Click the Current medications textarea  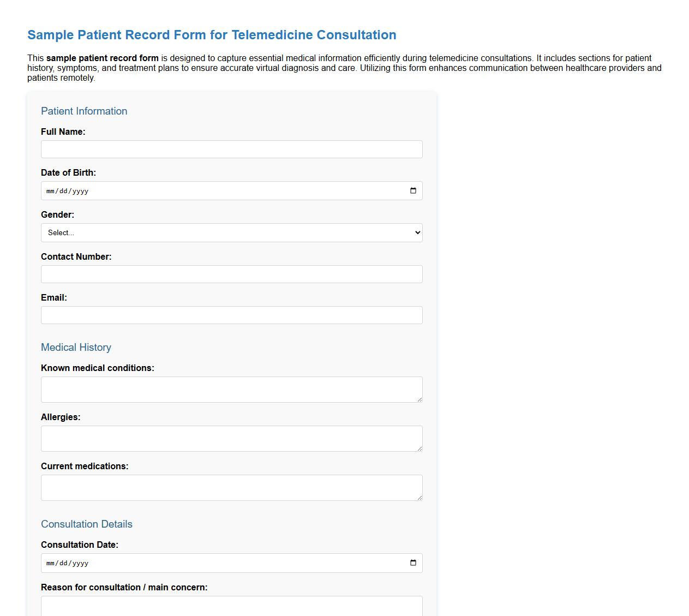tap(231, 487)
